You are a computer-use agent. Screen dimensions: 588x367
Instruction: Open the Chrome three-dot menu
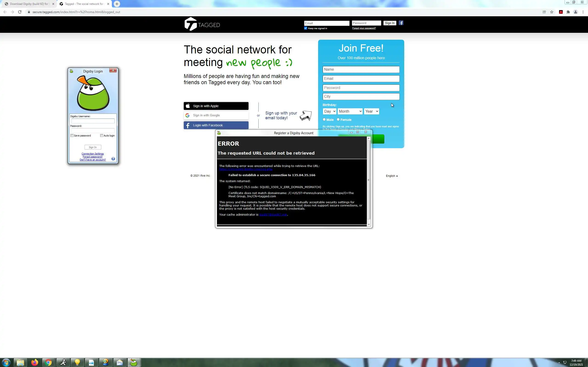pyautogui.click(x=583, y=12)
